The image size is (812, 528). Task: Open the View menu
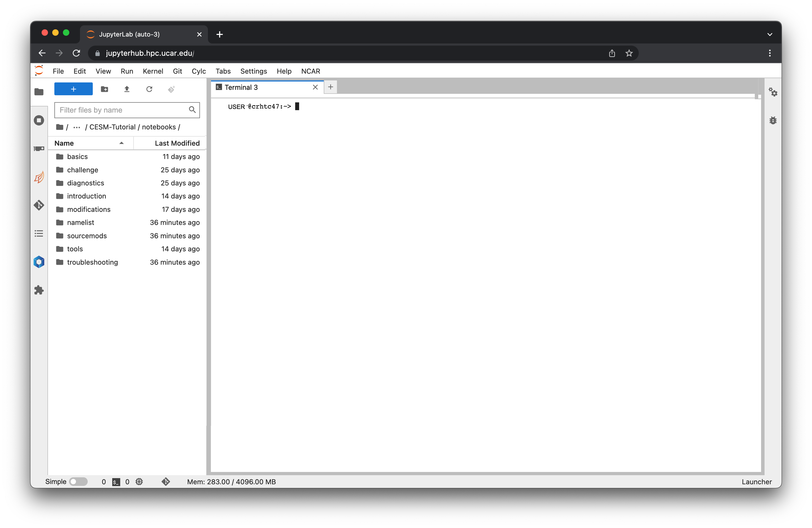(x=103, y=71)
